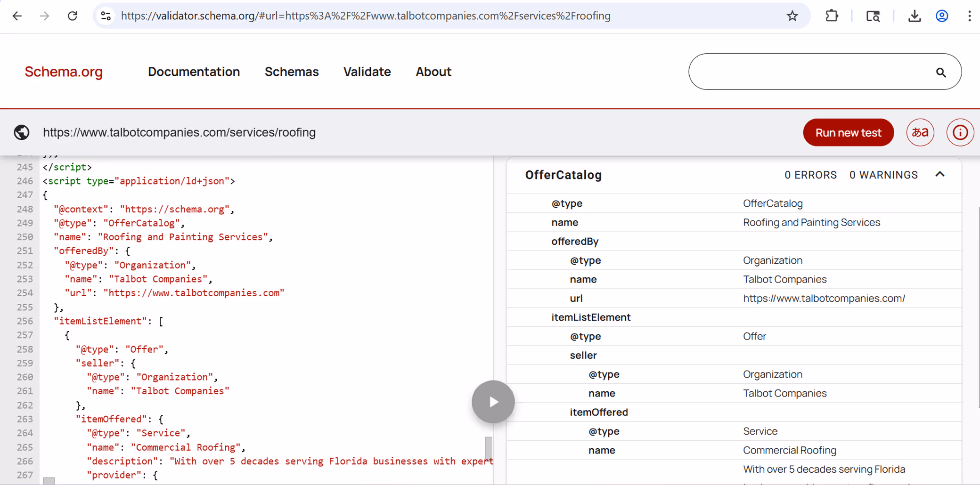Click the Roofing and Painting Services value

click(x=811, y=222)
